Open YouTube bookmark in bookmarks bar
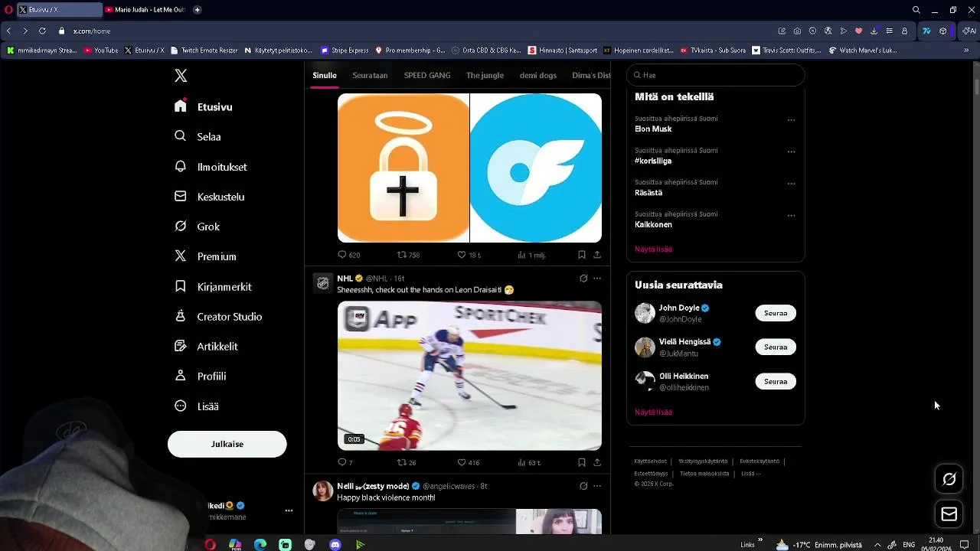This screenshot has height=551, width=980. point(101,51)
